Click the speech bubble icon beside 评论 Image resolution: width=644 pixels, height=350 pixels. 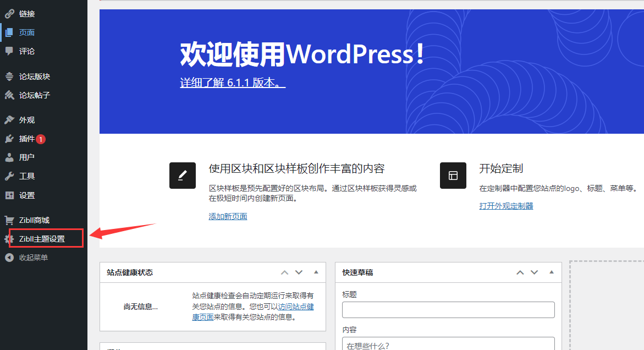[9, 51]
